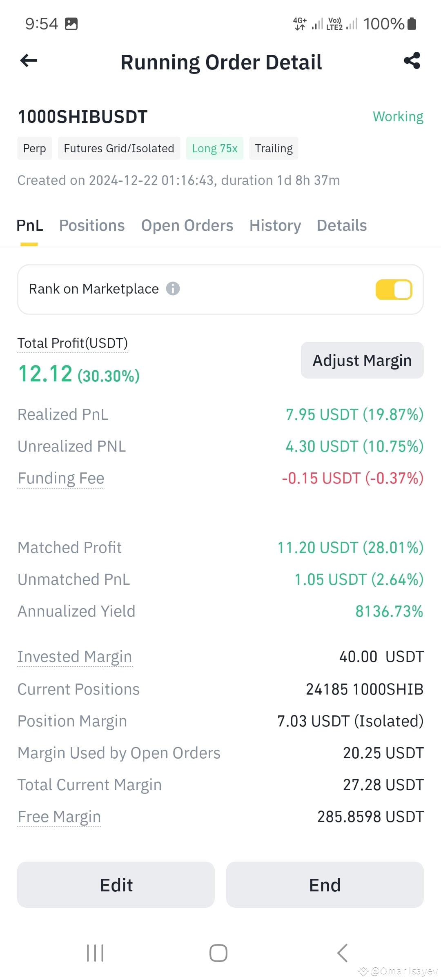Viewport: 441px width, 980px height.
Task: View the Details tab
Action: pos(342,225)
